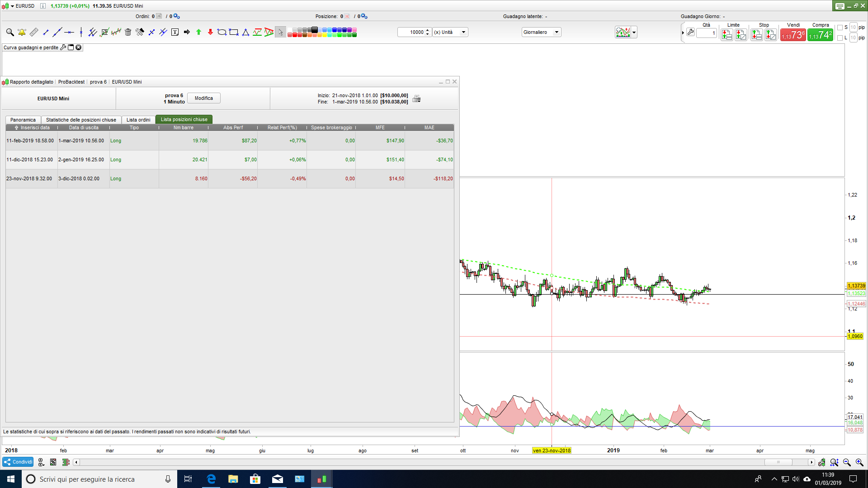Enable the S stop pip checkbox
The height and width of the screenshot is (488, 868).
pos(840,28)
